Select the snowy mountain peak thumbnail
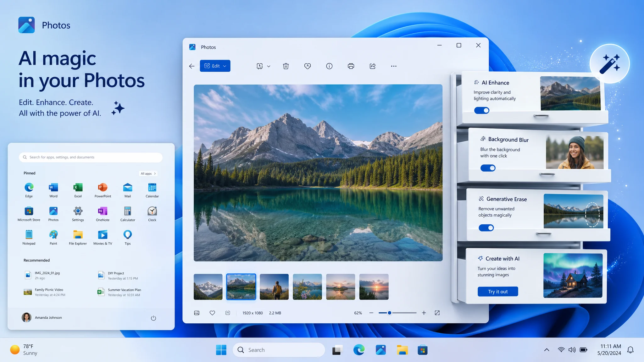This screenshot has height=362, width=644. (208, 287)
